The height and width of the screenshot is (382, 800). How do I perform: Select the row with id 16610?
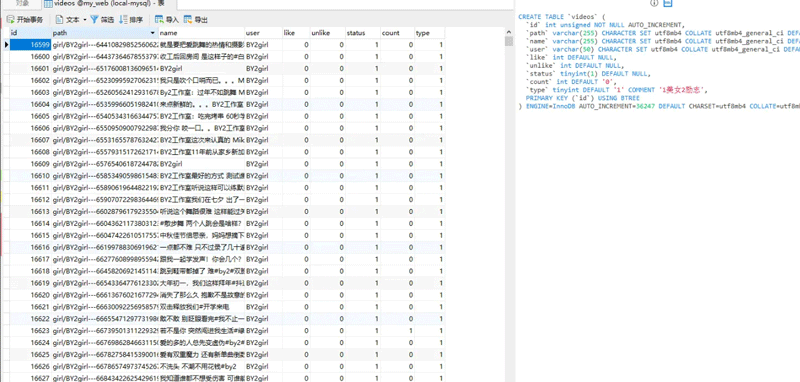coord(227,176)
